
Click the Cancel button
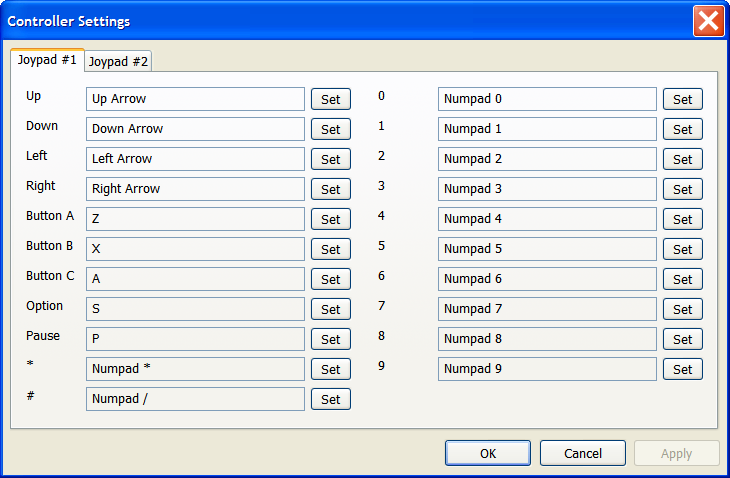pos(583,453)
